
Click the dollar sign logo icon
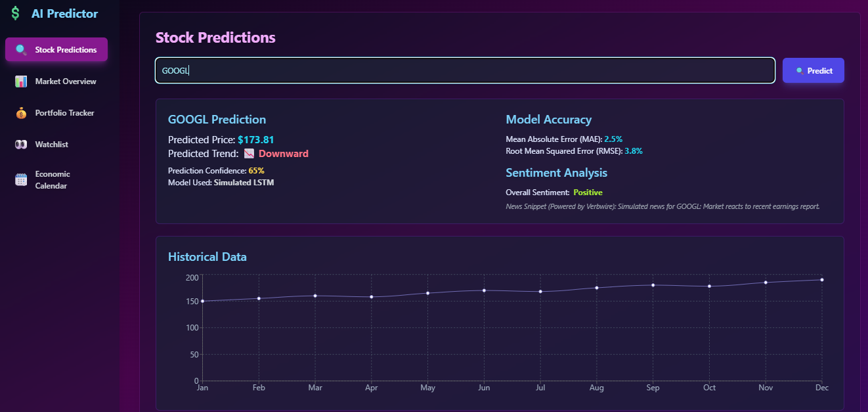click(x=16, y=12)
